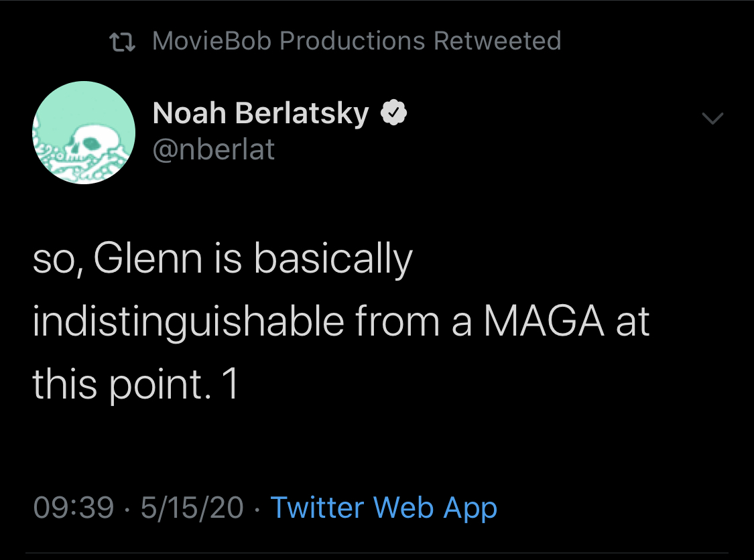754x560 pixels.
Task: Click the retweet arrows icon
Action: coord(122,42)
